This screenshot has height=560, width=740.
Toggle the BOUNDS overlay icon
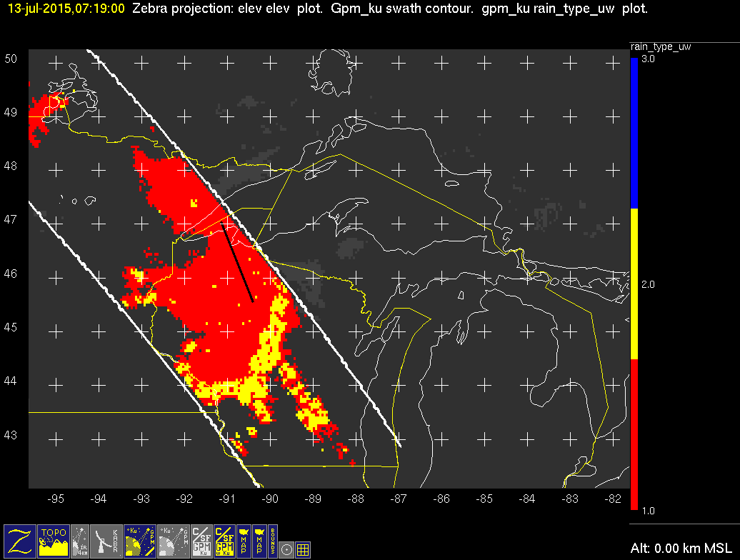(x=273, y=541)
